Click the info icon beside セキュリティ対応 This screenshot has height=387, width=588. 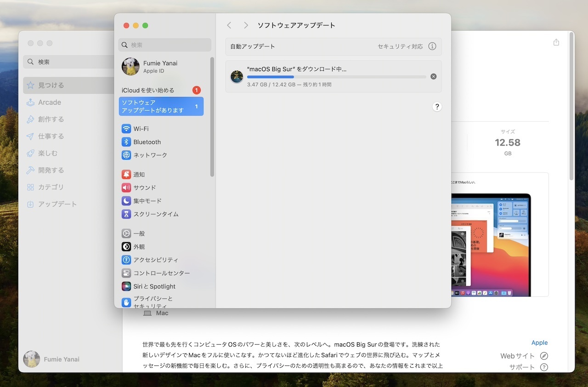pos(432,46)
